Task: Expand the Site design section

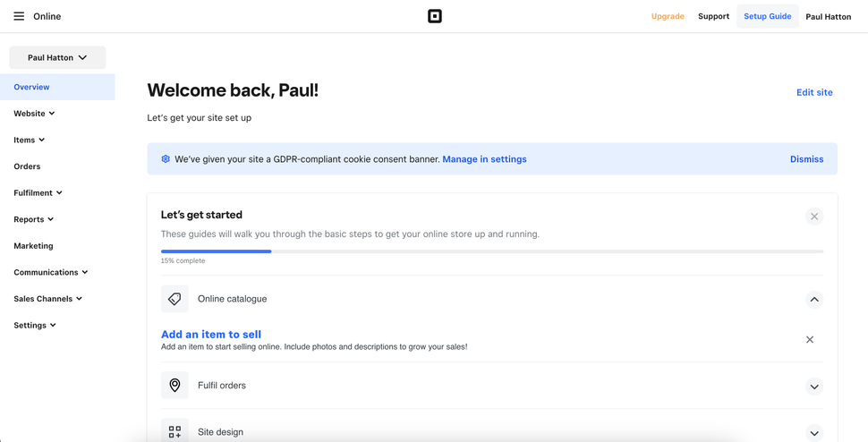Action: point(813,433)
